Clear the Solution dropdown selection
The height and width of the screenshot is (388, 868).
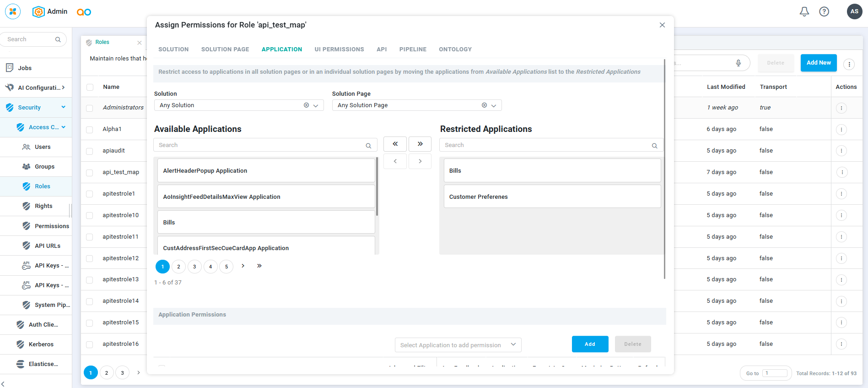[x=306, y=105]
